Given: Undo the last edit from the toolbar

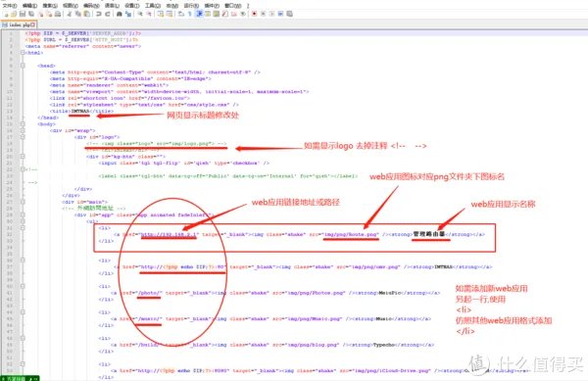Looking at the screenshot, I should (99, 14).
